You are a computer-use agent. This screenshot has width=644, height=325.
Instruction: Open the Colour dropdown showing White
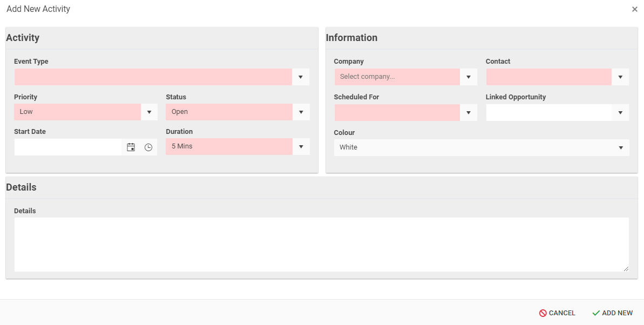pyautogui.click(x=620, y=148)
